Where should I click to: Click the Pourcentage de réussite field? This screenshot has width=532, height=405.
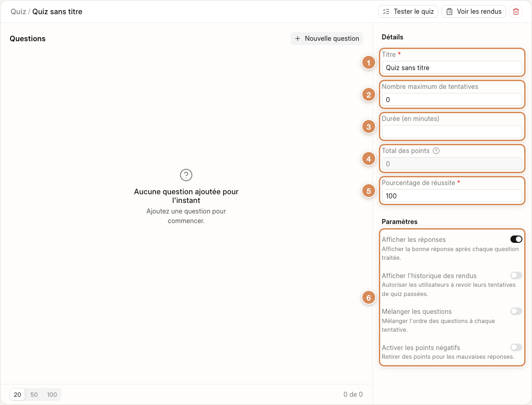point(452,196)
